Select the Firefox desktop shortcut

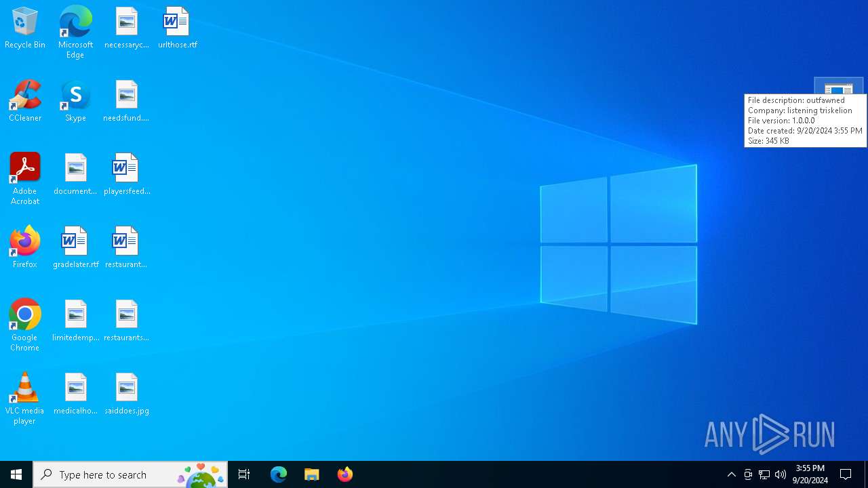pyautogui.click(x=25, y=248)
